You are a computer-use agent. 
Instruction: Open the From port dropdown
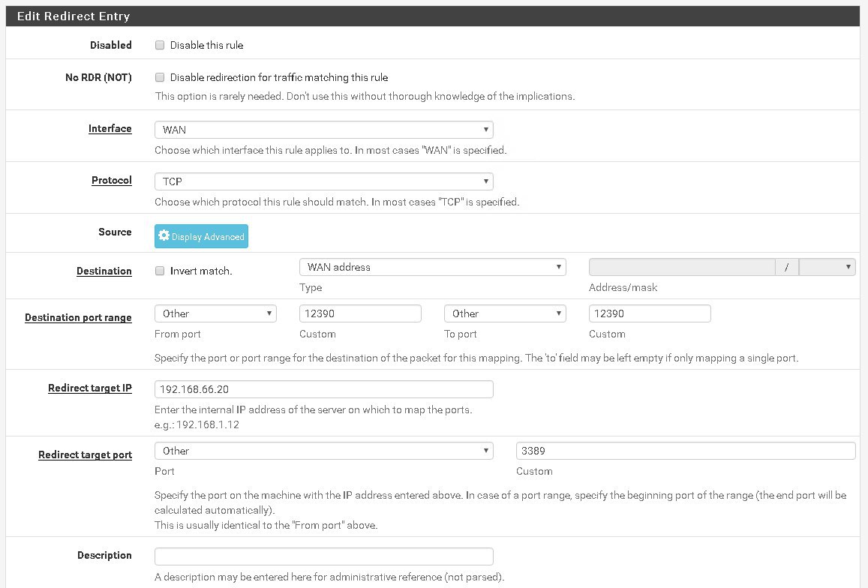215,313
